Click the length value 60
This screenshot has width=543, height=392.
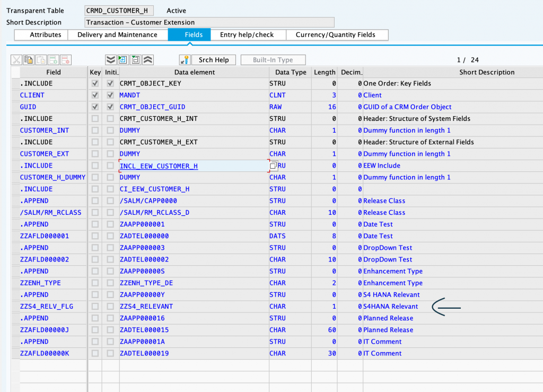pyautogui.click(x=332, y=330)
